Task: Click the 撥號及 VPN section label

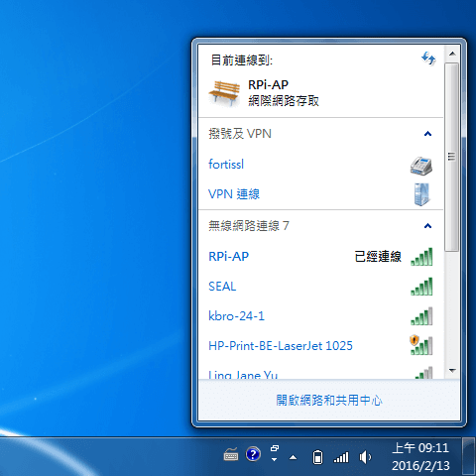Action: click(x=240, y=134)
